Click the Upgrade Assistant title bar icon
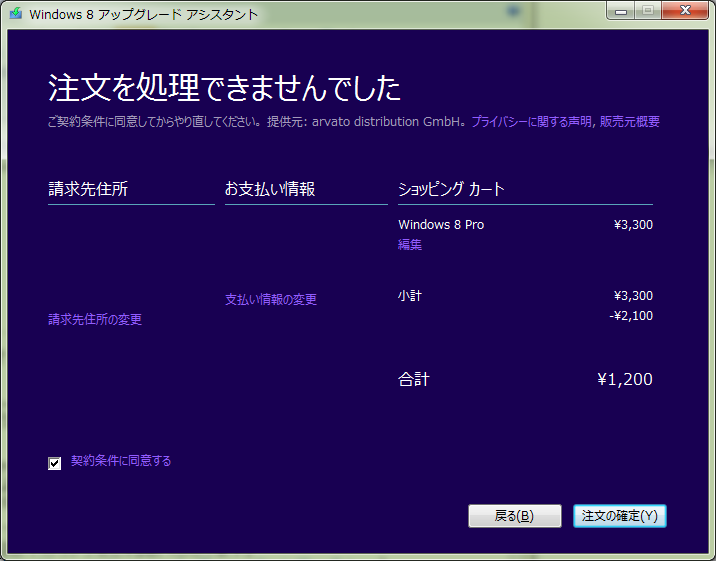 pyautogui.click(x=16, y=13)
